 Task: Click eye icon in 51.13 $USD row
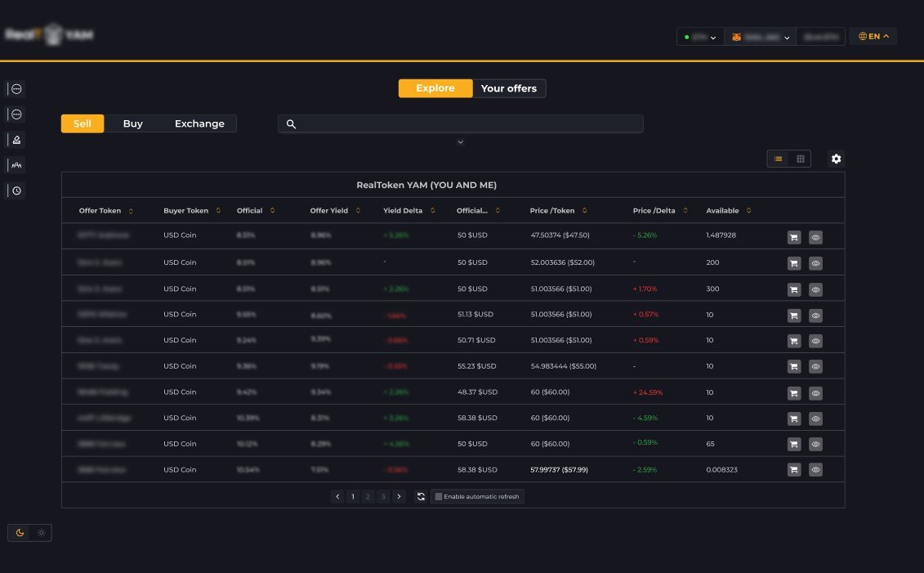[815, 316]
